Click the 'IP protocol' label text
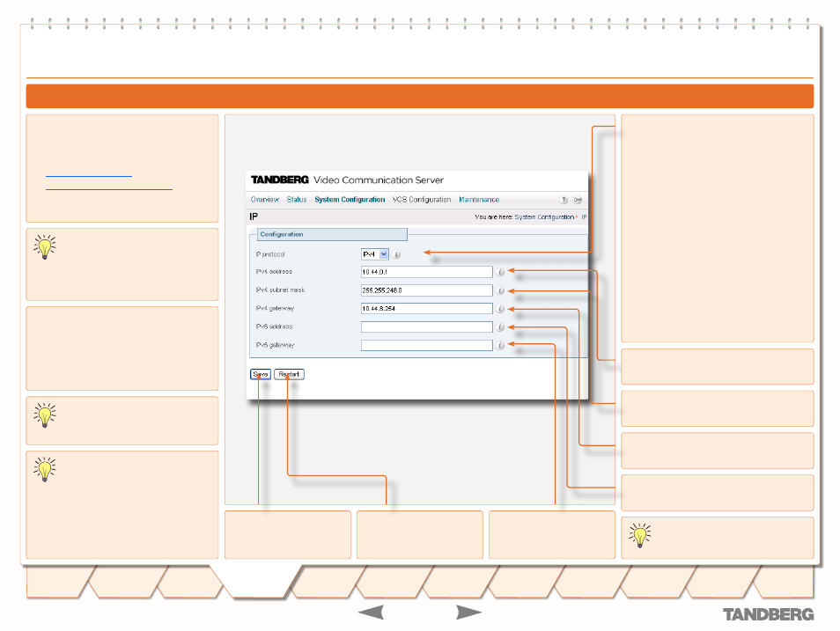Screen dimensions: 840x631 [270, 254]
